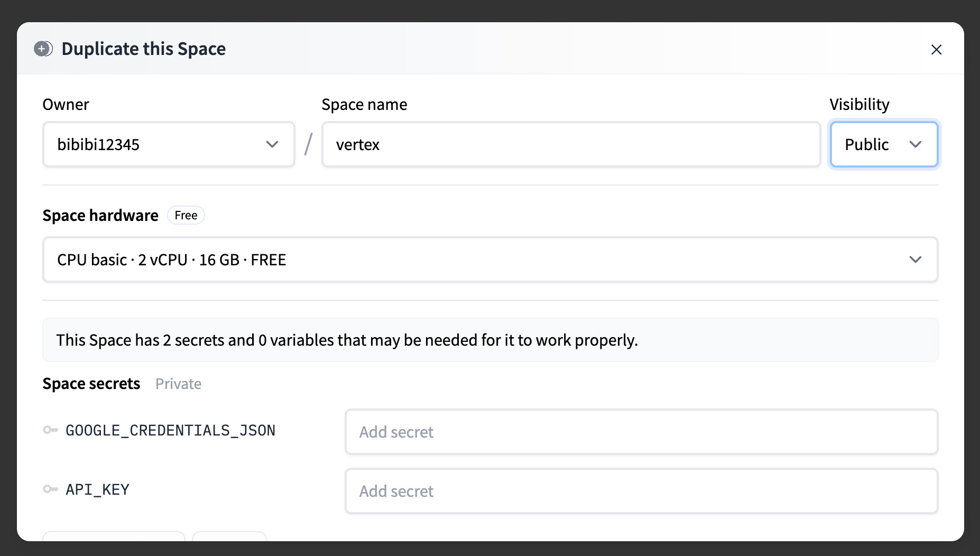Click the Free badge beside Space hardware
The height and width of the screenshot is (556, 980).
[186, 216]
